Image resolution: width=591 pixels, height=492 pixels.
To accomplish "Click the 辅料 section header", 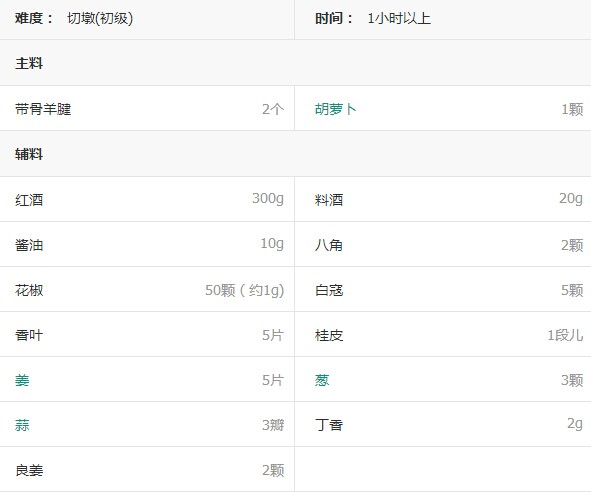I will [x=29, y=154].
